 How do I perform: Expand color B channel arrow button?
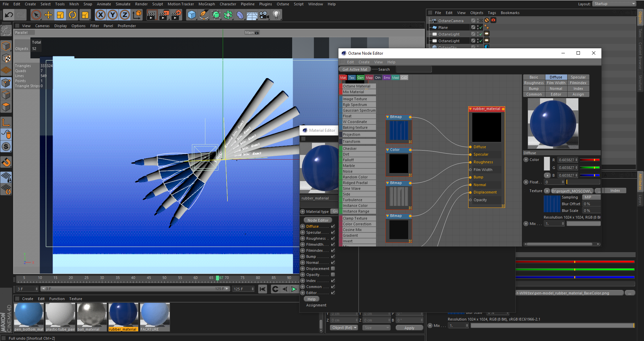547,175
